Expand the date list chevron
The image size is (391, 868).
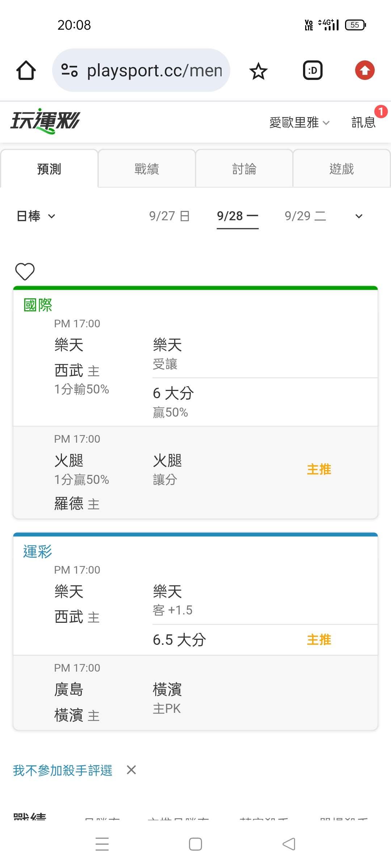(x=359, y=216)
